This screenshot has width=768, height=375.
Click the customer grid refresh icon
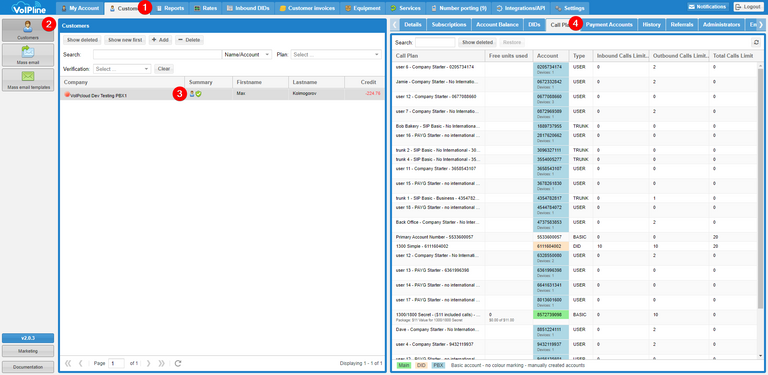click(x=178, y=363)
